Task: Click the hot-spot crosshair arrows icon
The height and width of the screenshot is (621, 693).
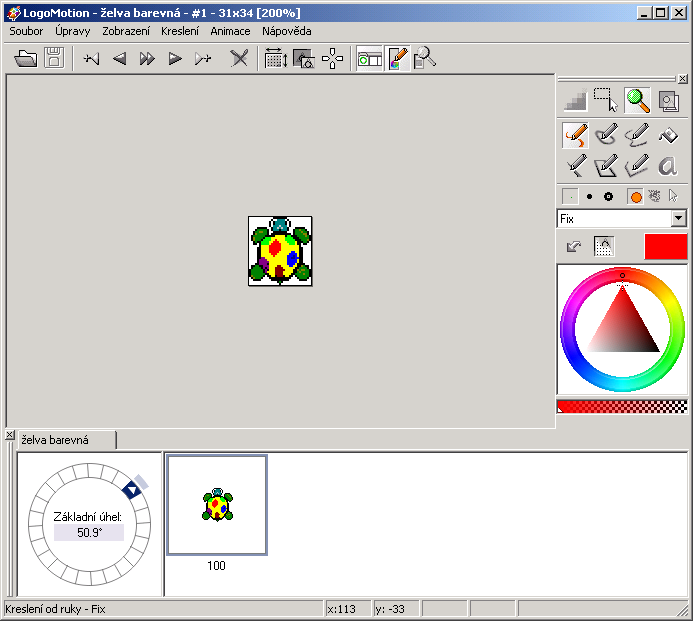Action: [x=332, y=58]
